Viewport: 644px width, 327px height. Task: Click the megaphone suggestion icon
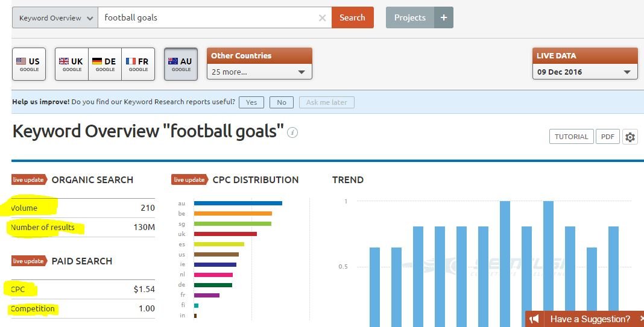[534, 319]
